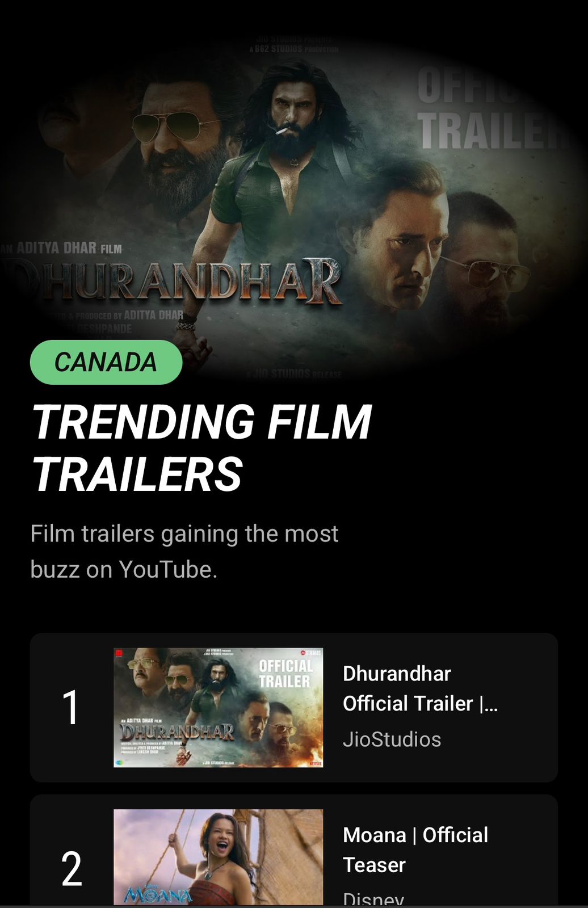Tap the Trending Film Trailers heading
The image size is (588, 908).
pyautogui.click(x=201, y=447)
